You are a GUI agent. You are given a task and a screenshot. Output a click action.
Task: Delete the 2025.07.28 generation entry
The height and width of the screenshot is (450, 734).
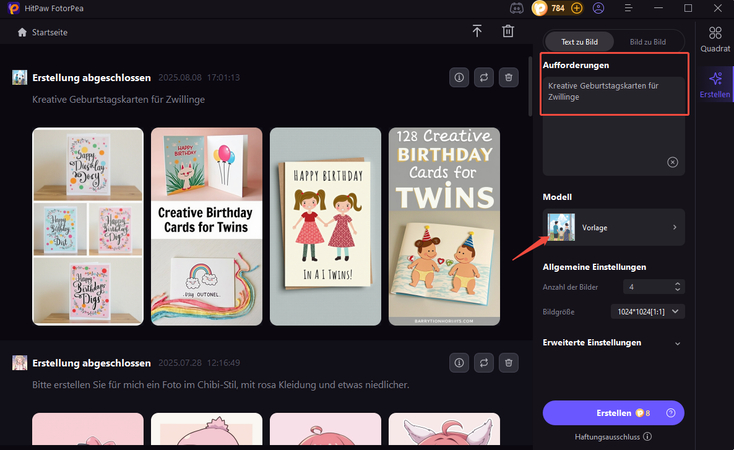click(x=508, y=363)
